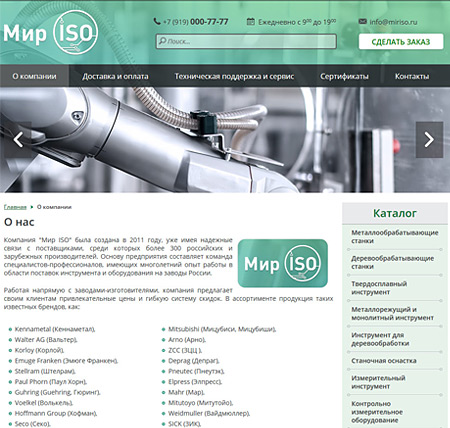This screenshot has height=428, width=450.
Task: Click Guhring (Guehring, Гюринг) list item
Action: 57,392
